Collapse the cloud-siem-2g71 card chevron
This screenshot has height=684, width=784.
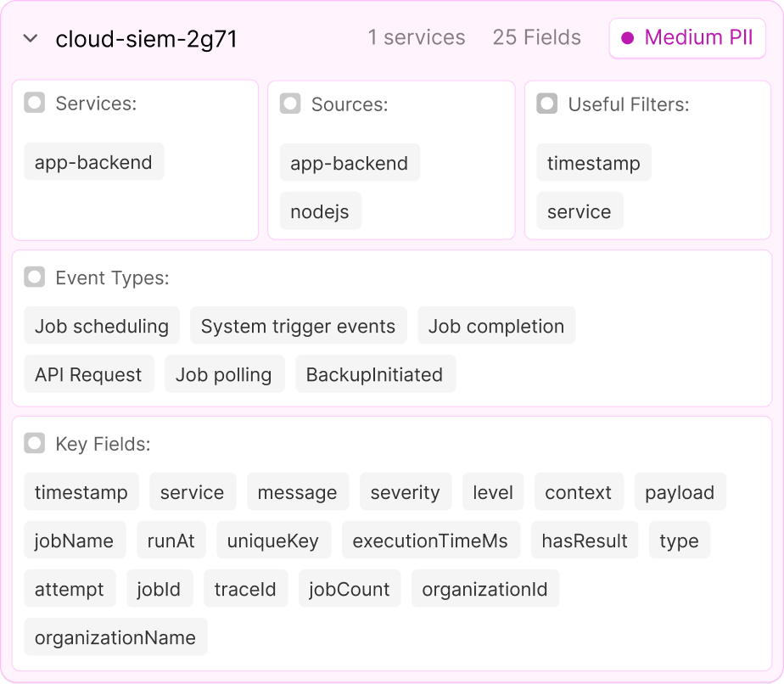pyautogui.click(x=31, y=39)
